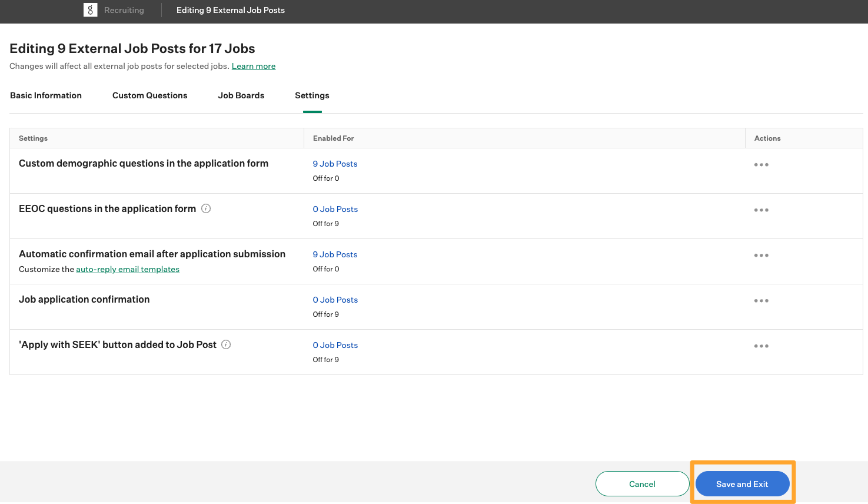868x504 pixels.
Task: Click the auto-reply email templates link
Action: point(128,269)
